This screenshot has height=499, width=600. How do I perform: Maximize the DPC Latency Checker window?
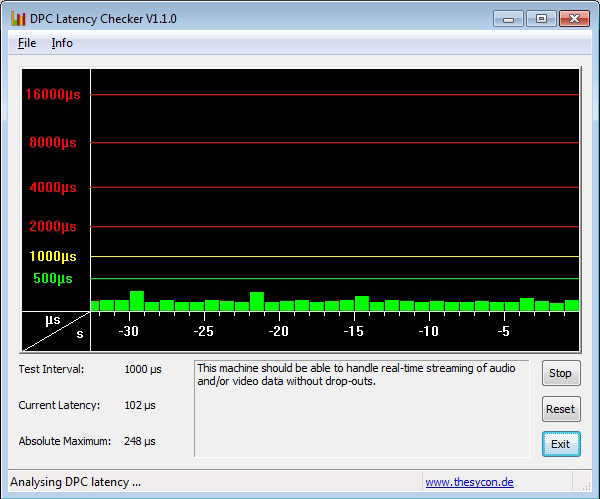coord(541,18)
